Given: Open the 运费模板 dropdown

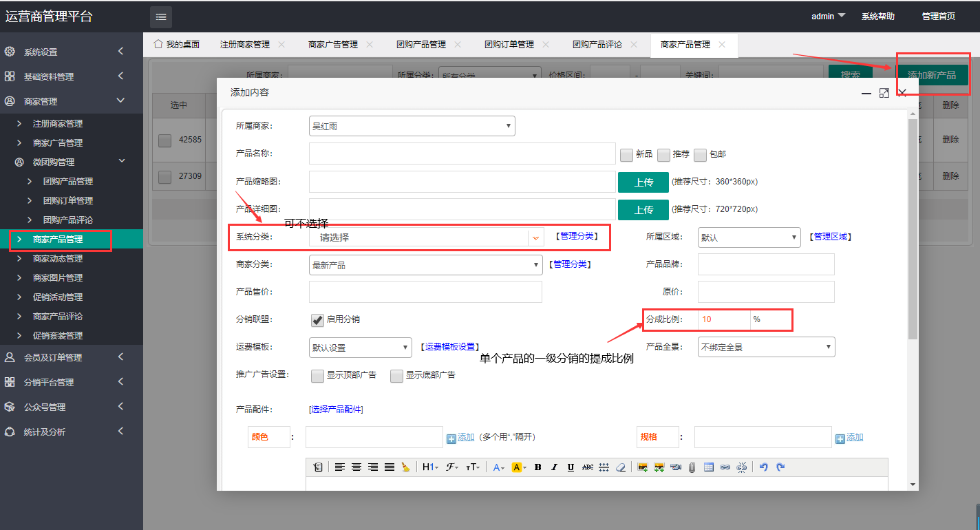Looking at the screenshot, I should (x=361, y=348).
